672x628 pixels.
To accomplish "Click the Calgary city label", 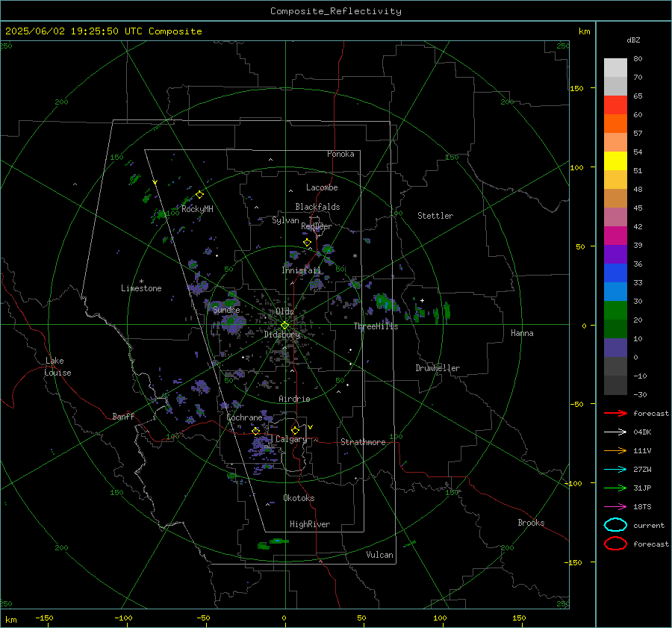I will [291, 439].
